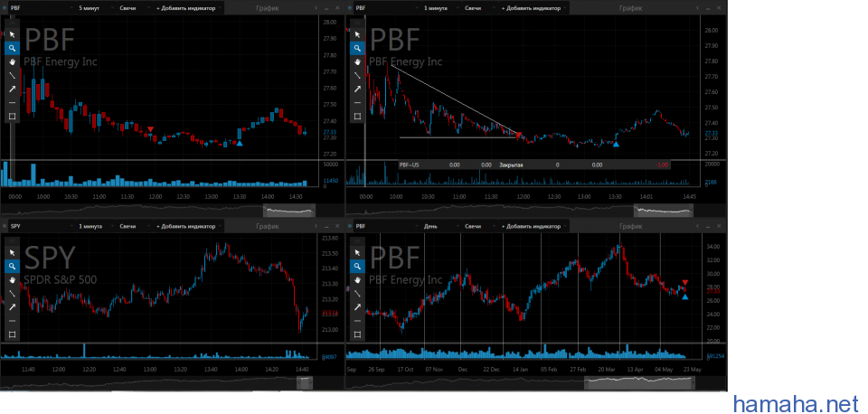
Task: Open PBF ticker dropdown in the 5-minute chart
Action: click(x=42, y=8)
